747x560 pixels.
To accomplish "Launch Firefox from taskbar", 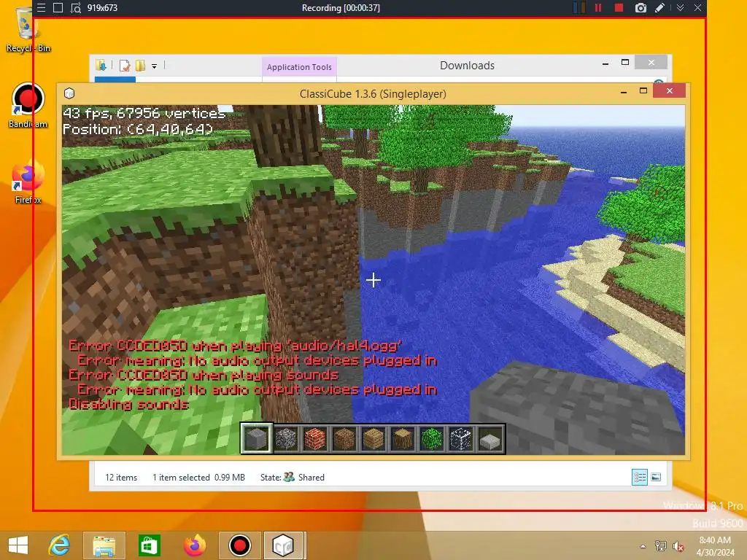I will click(x=194, y=545).
